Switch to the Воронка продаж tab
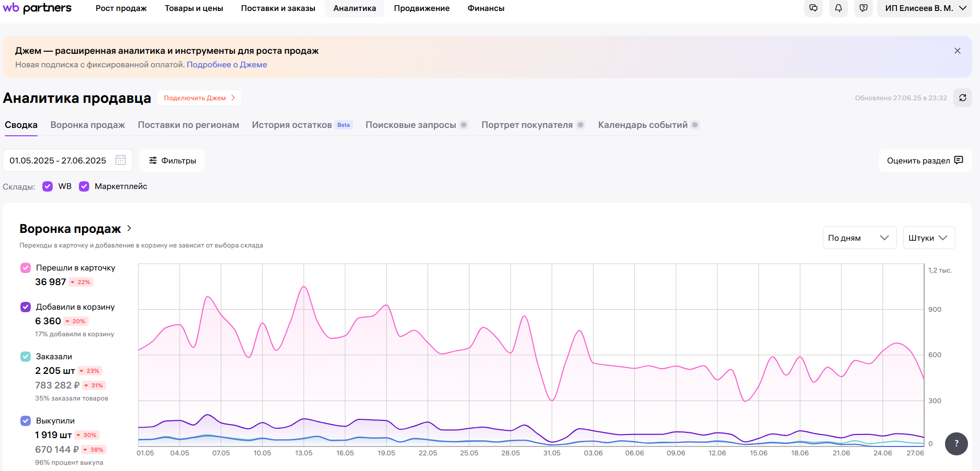 pyautogui.click(x=88, y=125)
